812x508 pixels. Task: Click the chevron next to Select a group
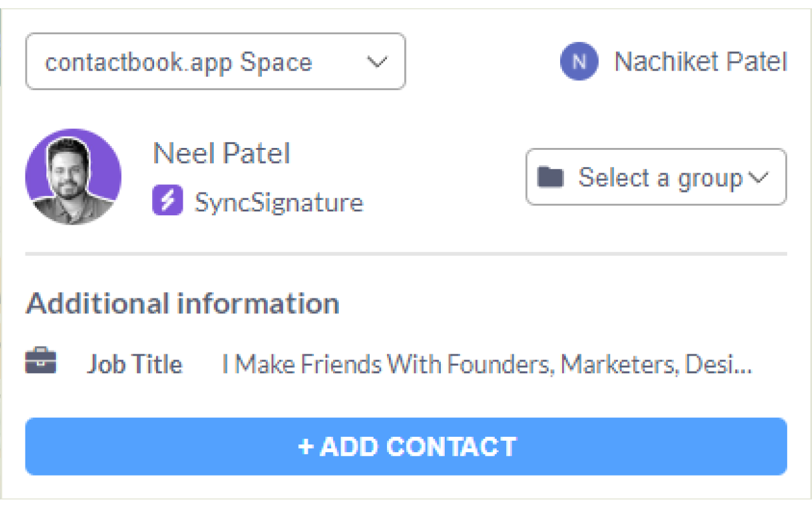(x=758, y=178)
